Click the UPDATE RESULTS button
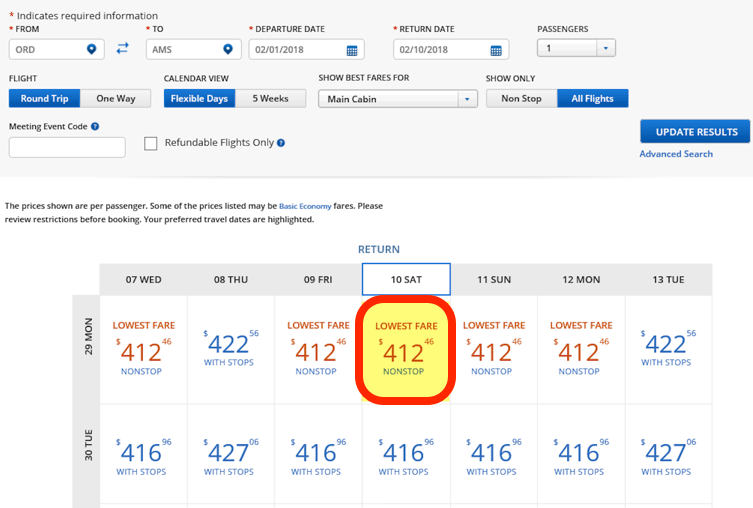Screen dimensions: 753x508 [x=695, y=132]
